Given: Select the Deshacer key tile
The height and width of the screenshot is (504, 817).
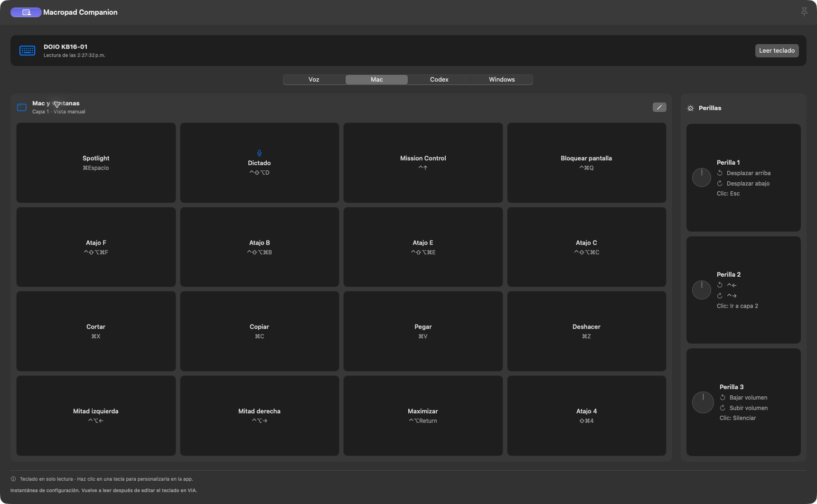Looking at the screenshot, I should tap(586, 331).
